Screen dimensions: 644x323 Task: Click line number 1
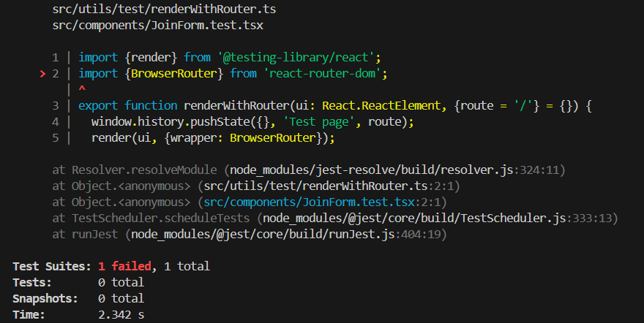point(56,58)
